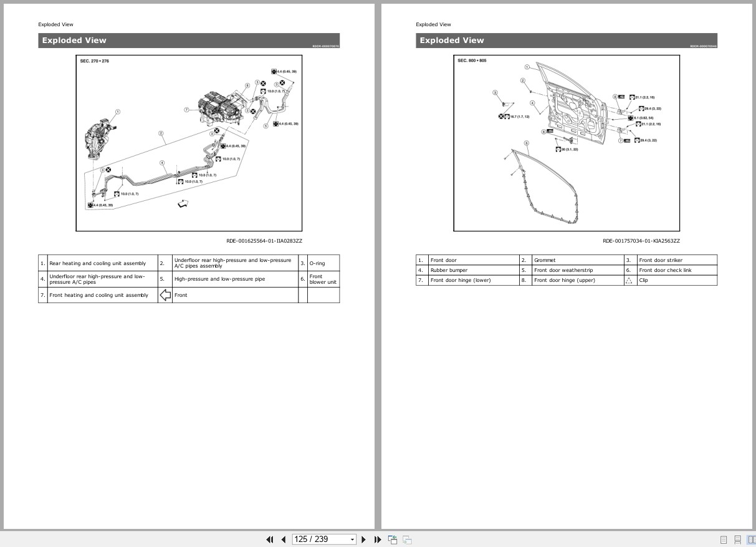The height and width of the screenshot is (547, 756).
Task: Click figure code RDE-001625564-01-IIA0283ZZ
Action: tap(264, 241)
